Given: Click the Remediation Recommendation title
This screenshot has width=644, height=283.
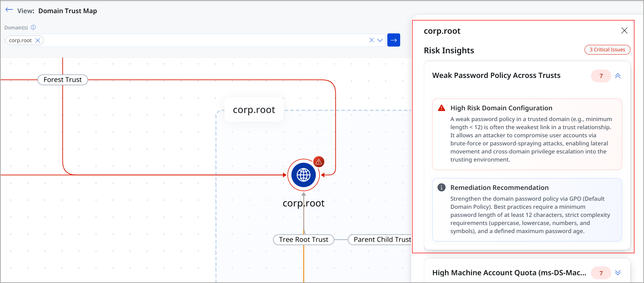Looking at the screenshot, I should click(499, 188).
